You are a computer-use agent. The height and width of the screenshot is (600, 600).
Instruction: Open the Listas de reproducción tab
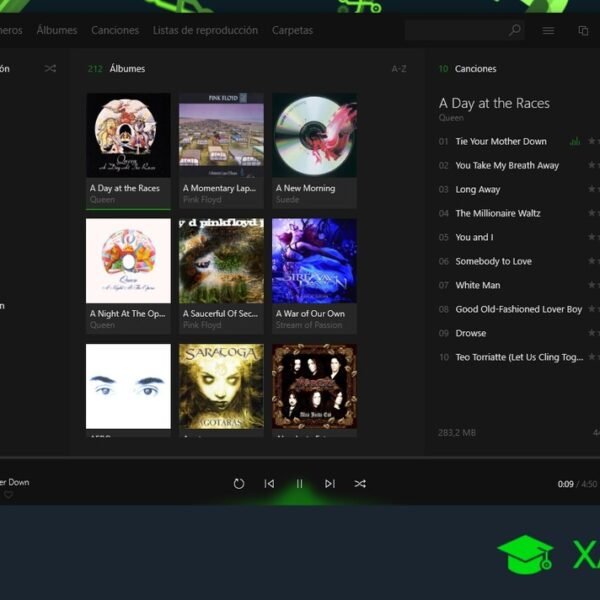(205, 30)
